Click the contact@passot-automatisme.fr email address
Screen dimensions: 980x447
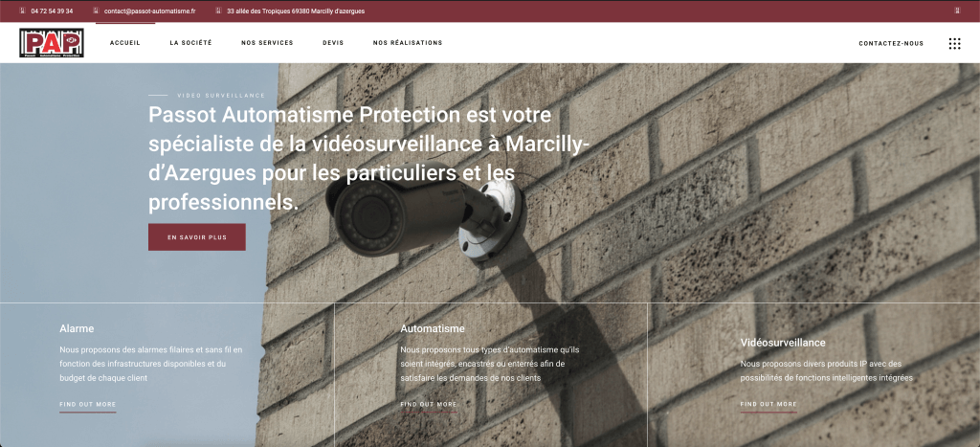(150, 11)
